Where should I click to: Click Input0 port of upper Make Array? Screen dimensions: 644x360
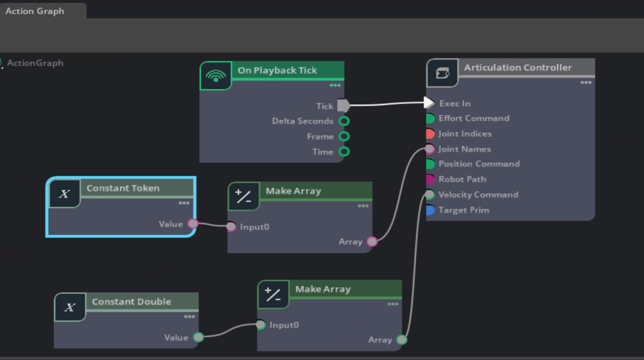pyautogui.click(x=231, y=227)
